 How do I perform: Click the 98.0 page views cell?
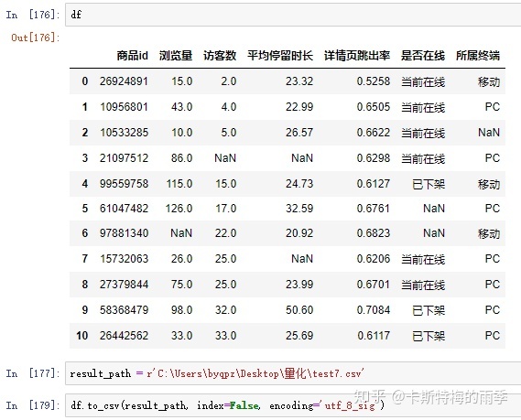point(181,310)
